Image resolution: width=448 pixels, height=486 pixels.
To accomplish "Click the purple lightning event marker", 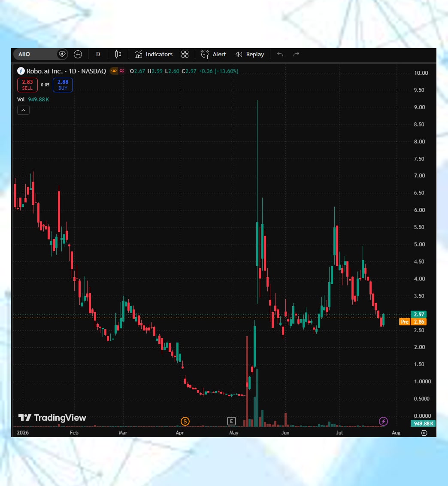I will click(383, 421).
